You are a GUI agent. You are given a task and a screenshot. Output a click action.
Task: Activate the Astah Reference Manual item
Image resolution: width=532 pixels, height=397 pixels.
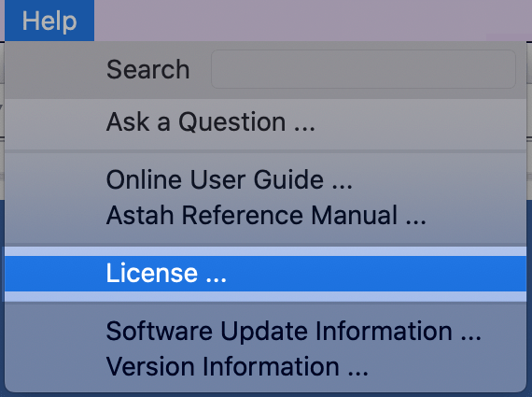(x=265, y=215)
